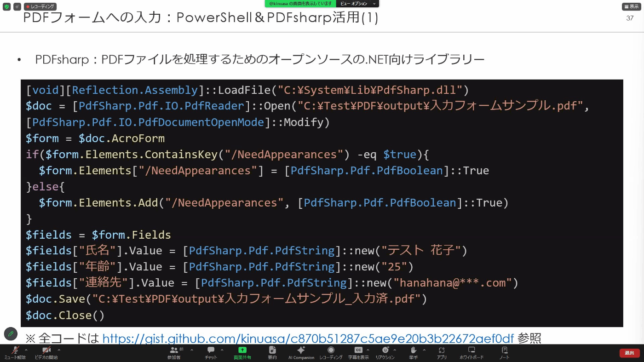Open the ビュー オプション dropdown
The width and height of the screenshot is (644, 362).
point(358,4)
